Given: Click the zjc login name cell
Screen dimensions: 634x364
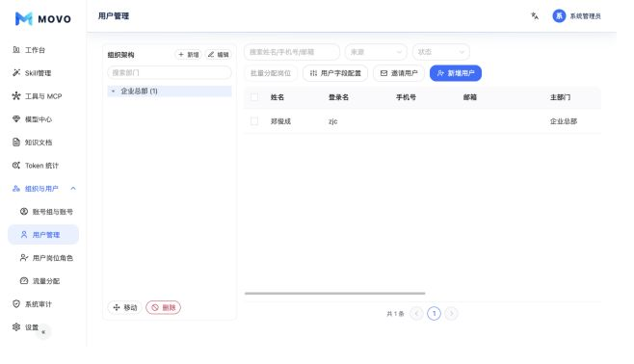Looking at the screenshot, I should pos(332,121).
